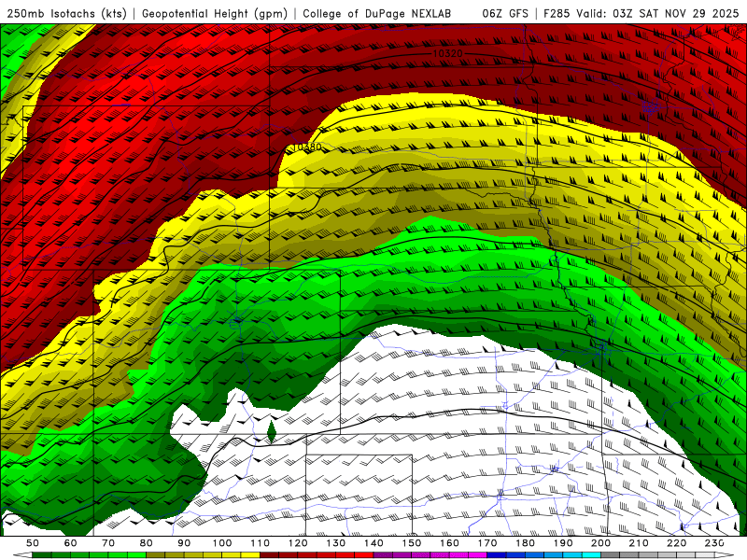Click the 'F285' forecast hour text
Image resolution: width=747 pixels, height=560 pixels.
[x=557, y=14]
